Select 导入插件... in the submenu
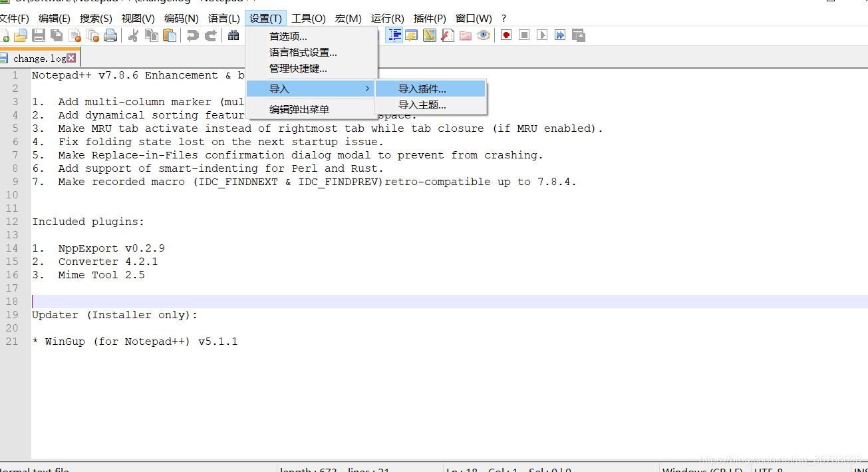The width and height of the screenshot is (868, 472). click(x=430, y=89)
